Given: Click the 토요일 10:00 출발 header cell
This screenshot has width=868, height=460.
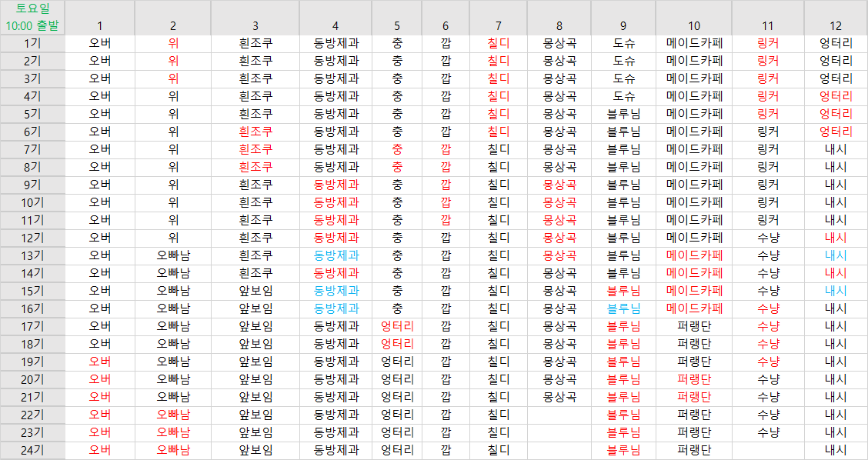Looking at the screenshot, I should (32, 17).
